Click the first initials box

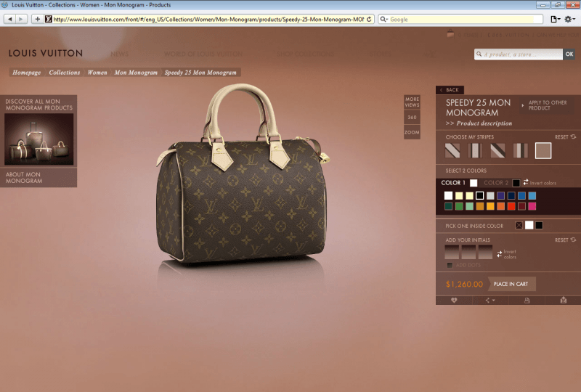[452, 252]
